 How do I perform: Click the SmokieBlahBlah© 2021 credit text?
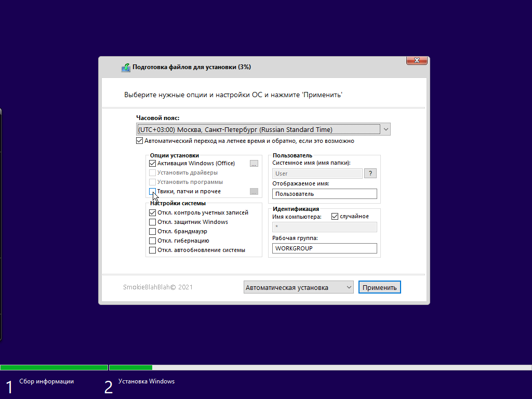pos(158,287)
